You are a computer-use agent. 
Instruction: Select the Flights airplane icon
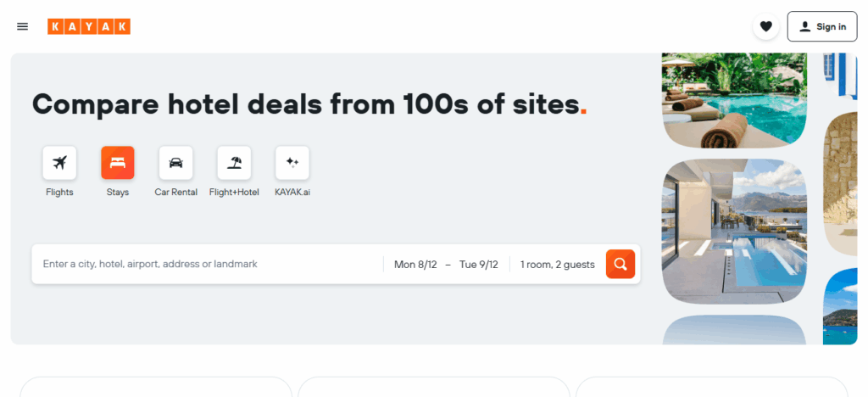pos(59,163)
